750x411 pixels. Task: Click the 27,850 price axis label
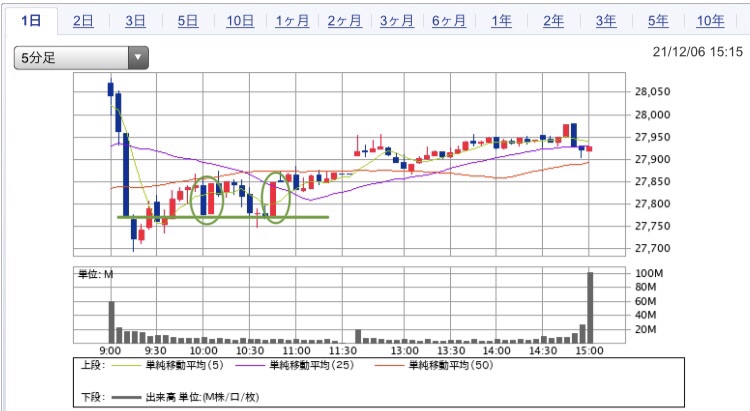pyautogui.click(x=652, y=182)
